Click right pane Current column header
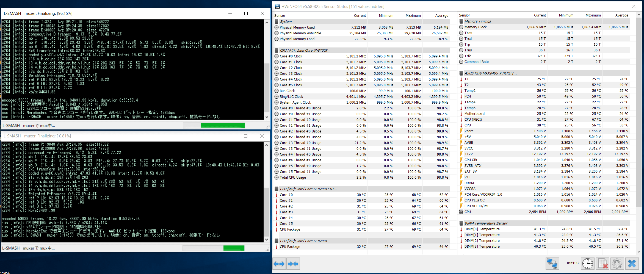Screen dimensions: 644x274 [x=534, y=15]
